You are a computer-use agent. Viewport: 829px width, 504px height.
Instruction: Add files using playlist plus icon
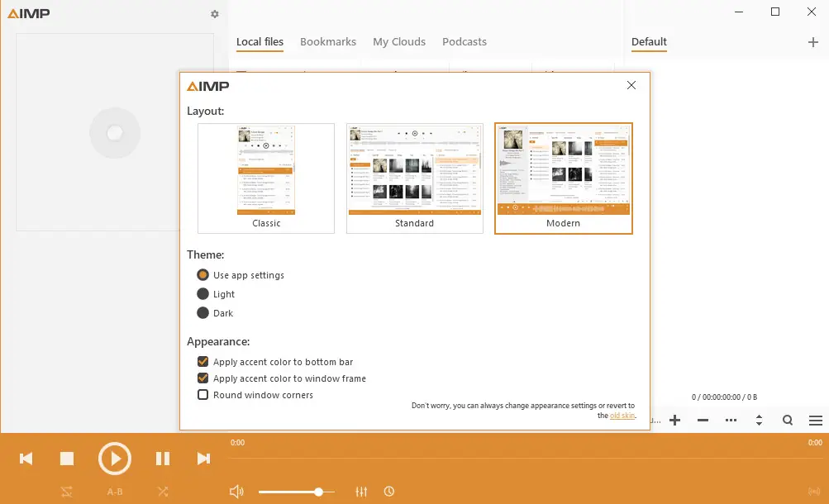pos(674,421)
